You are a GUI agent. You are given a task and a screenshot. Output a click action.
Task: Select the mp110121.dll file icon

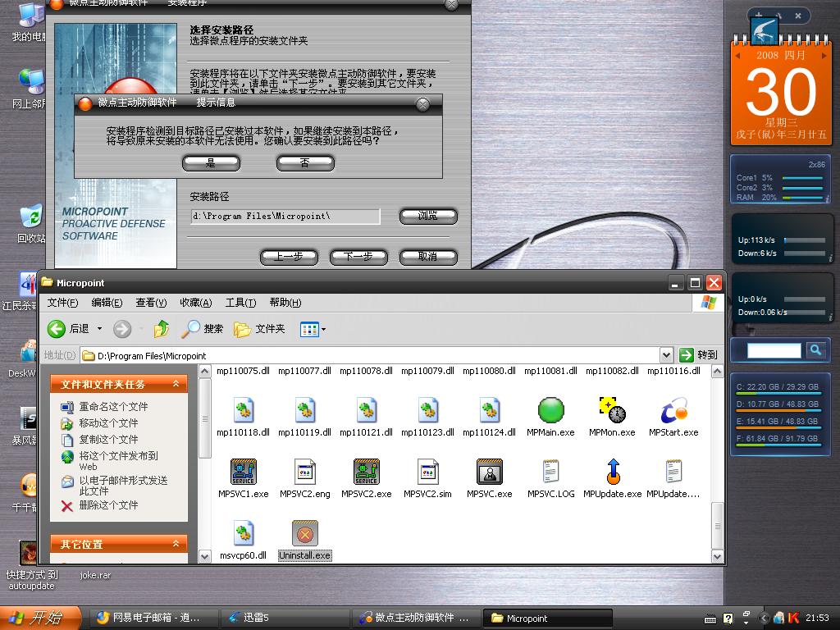click(367, 410)
